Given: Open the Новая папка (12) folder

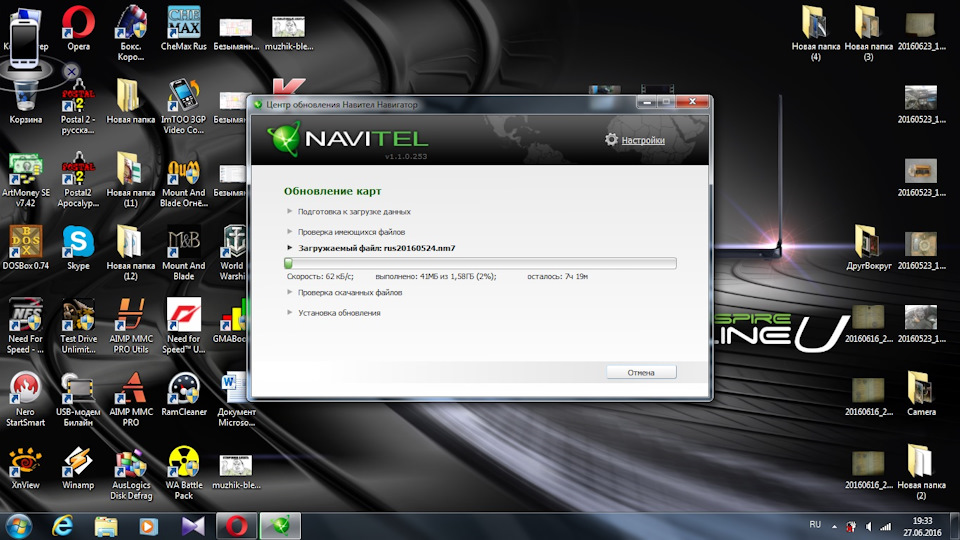Looking at the screenshot, I should [x=130, y=253].
